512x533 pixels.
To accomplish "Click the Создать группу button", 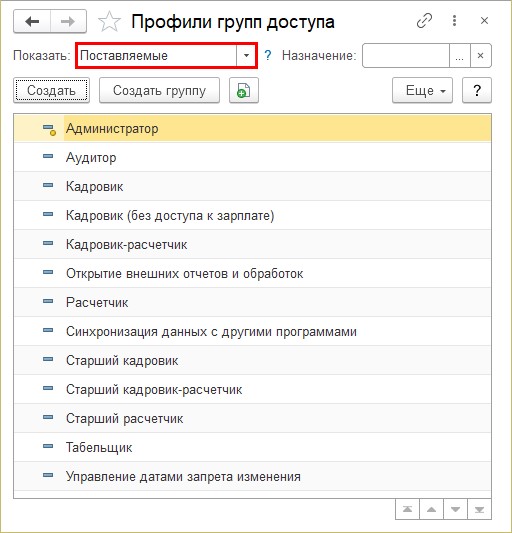I will pyautogui.click(x=159, y=90).
